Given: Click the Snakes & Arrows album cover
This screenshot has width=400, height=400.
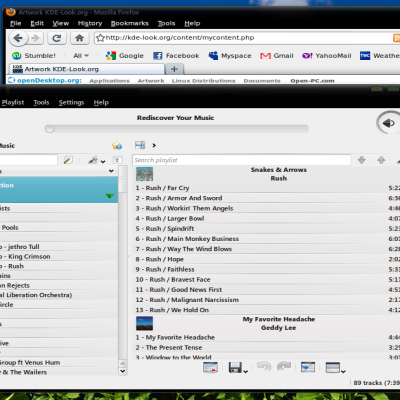Looking at the screenshot, I should tap(144, 174).
